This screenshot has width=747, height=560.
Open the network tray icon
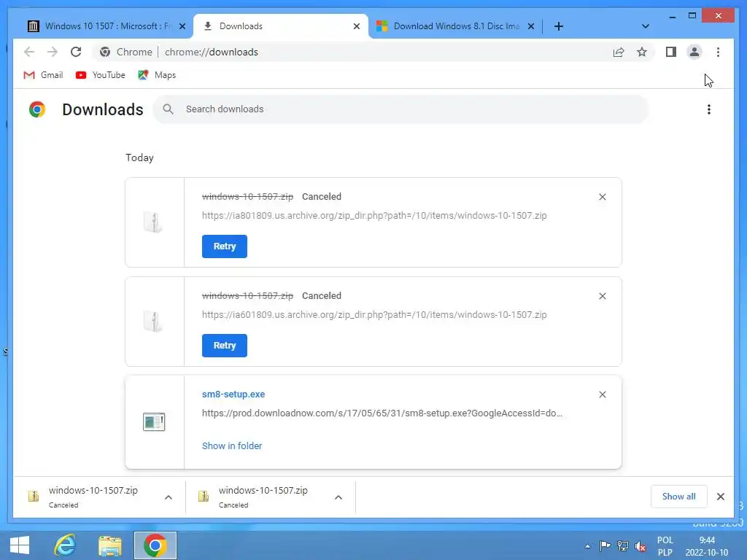coord(623,545)
